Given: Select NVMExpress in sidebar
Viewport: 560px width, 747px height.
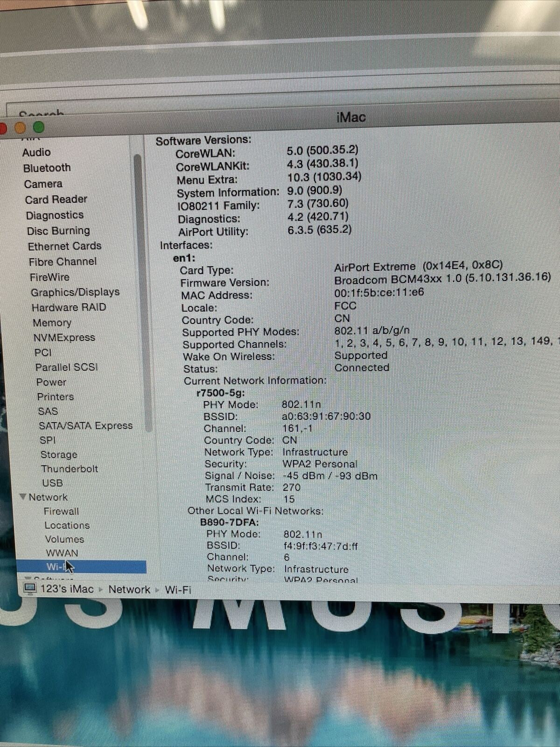Looking at the screenshot, I should click(64, 338).
